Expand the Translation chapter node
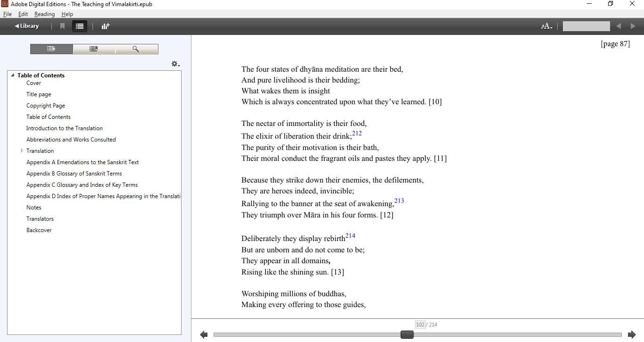This screenshot has width=644, height=342. click(x=22, y=151)
